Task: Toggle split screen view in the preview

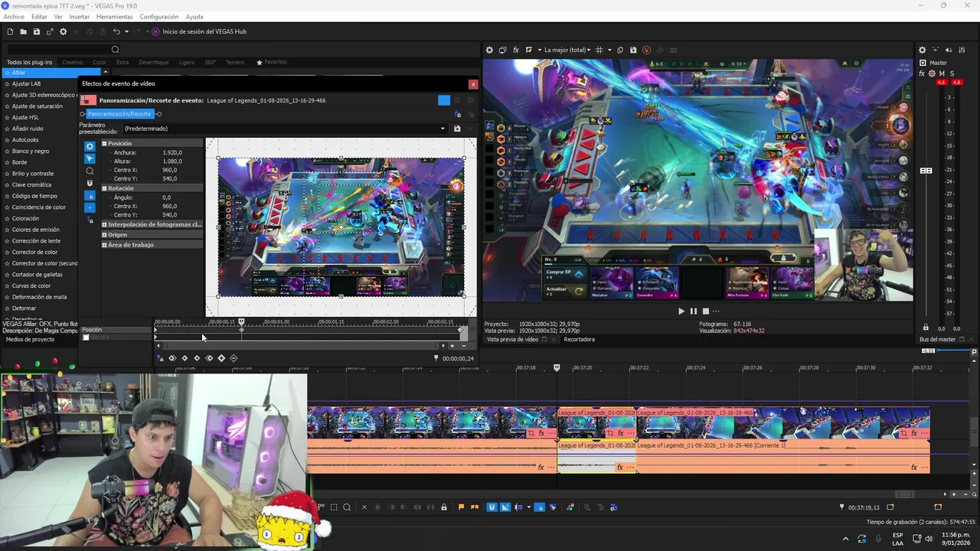Action: click(x=528, y=50)
